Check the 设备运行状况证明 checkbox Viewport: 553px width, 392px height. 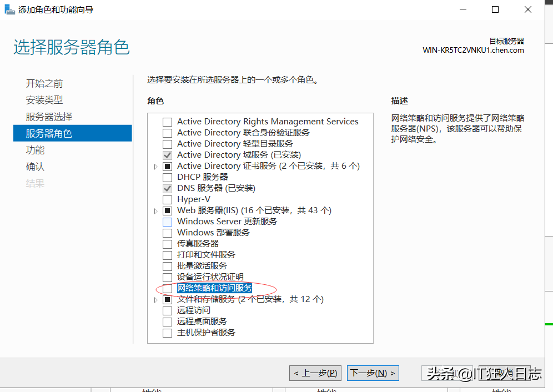point(167,278)
